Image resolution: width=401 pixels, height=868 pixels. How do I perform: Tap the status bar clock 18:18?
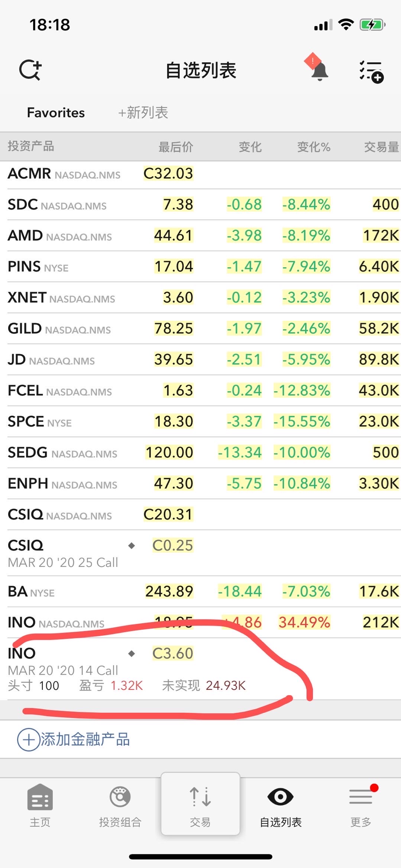(x=50, y=25)
